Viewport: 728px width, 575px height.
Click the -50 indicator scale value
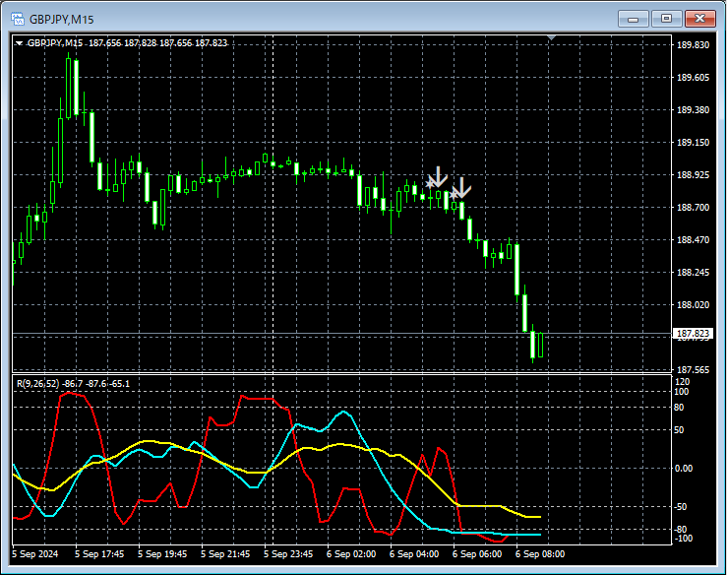(x=680, y=507)
